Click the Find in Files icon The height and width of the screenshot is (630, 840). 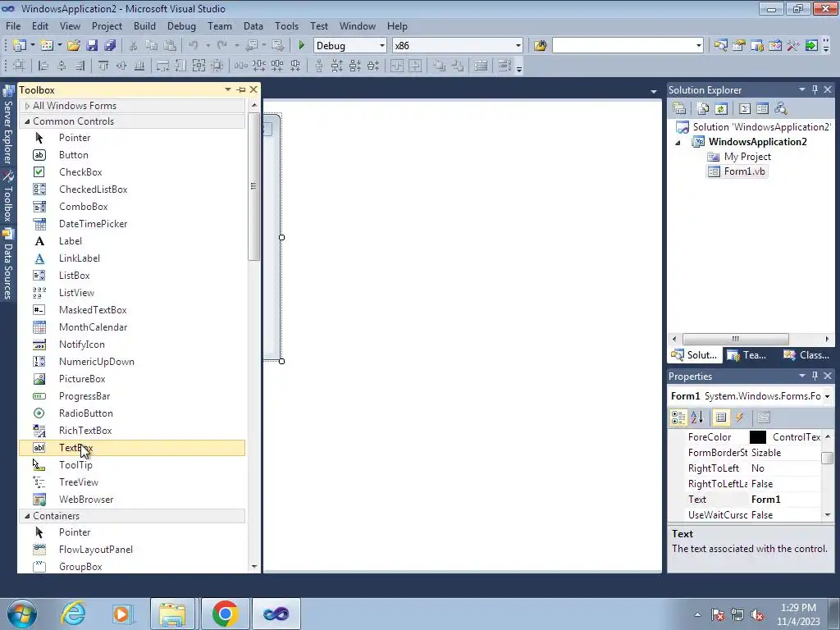(540, 46)
